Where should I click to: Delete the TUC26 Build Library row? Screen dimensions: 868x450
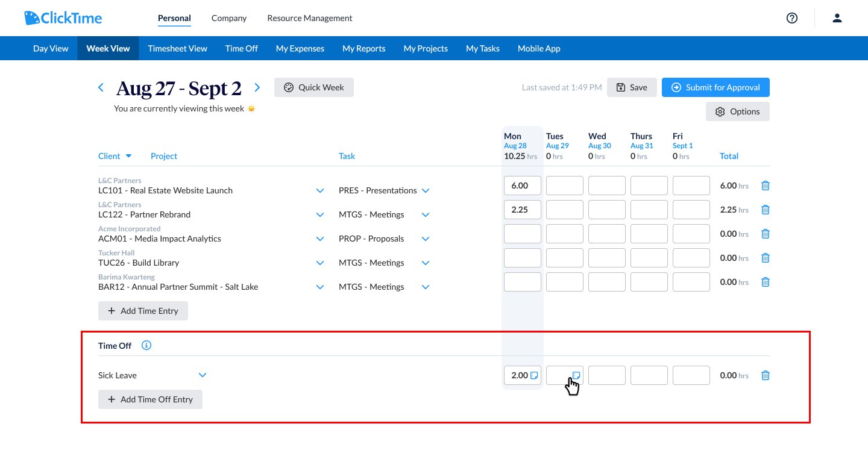click(x=766, y=258)
